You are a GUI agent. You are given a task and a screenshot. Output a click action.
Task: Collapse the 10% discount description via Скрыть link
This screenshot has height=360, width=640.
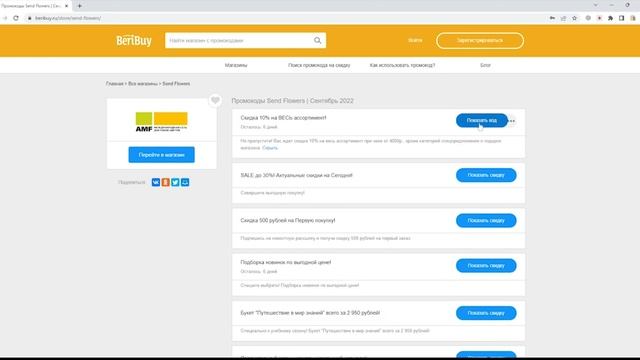[x=270, y=148]
